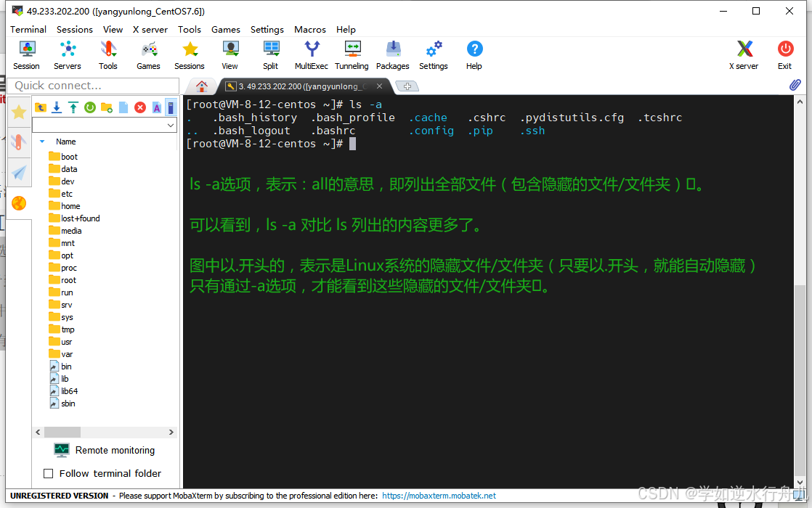Open the paper plane Macros sidebar tab
Image resolution: width=812 pixels, height=508 pixels.
pos(19,172)
